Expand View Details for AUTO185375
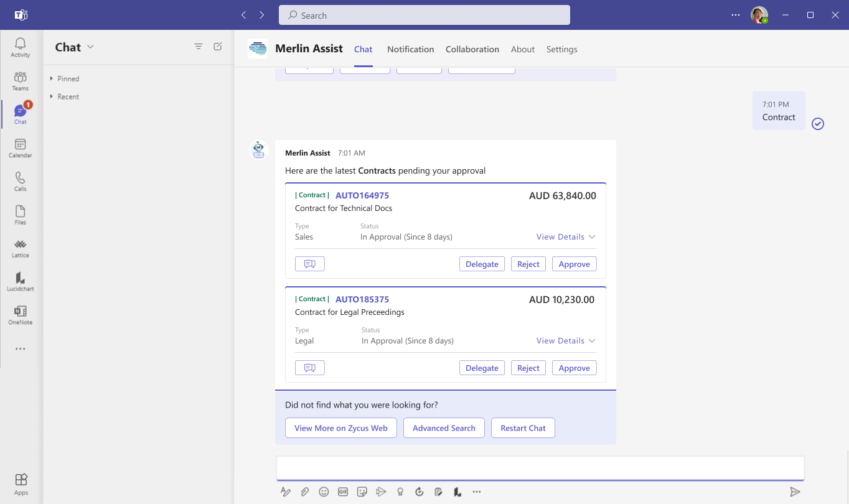This screenshot has width=849, height=504. 566,340
